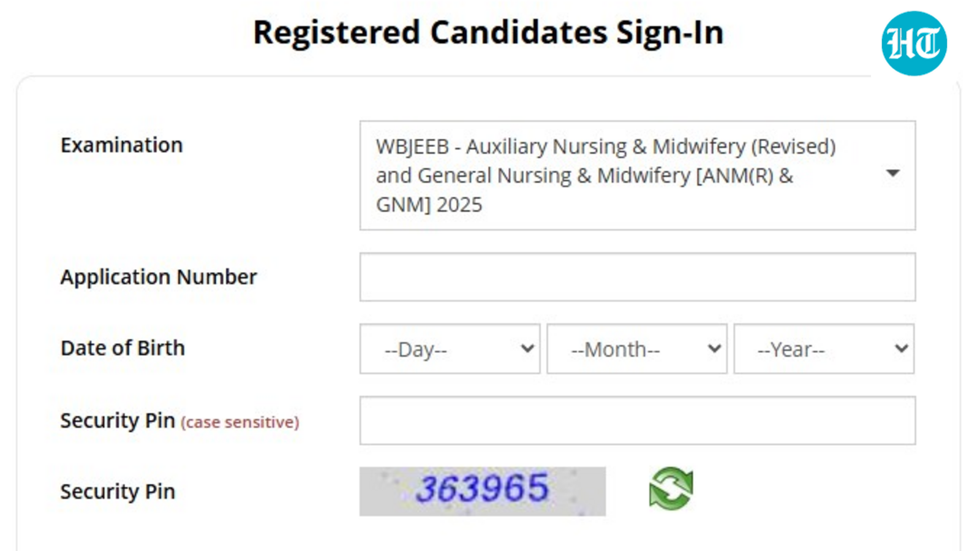Refresh the security pin captcha
The width and height of the screenshot is (980, 551).
tap(671, 488)
